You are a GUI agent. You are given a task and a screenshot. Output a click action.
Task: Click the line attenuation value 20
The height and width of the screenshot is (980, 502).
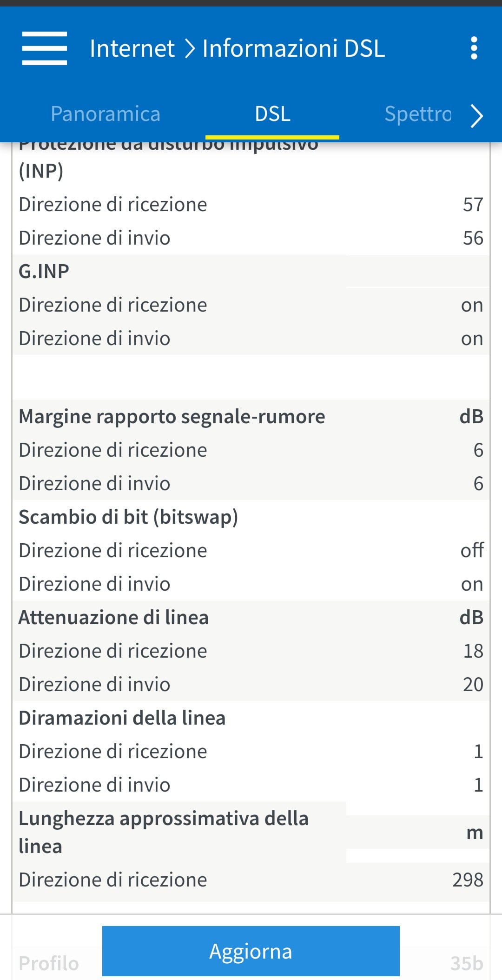click(473, 684)
